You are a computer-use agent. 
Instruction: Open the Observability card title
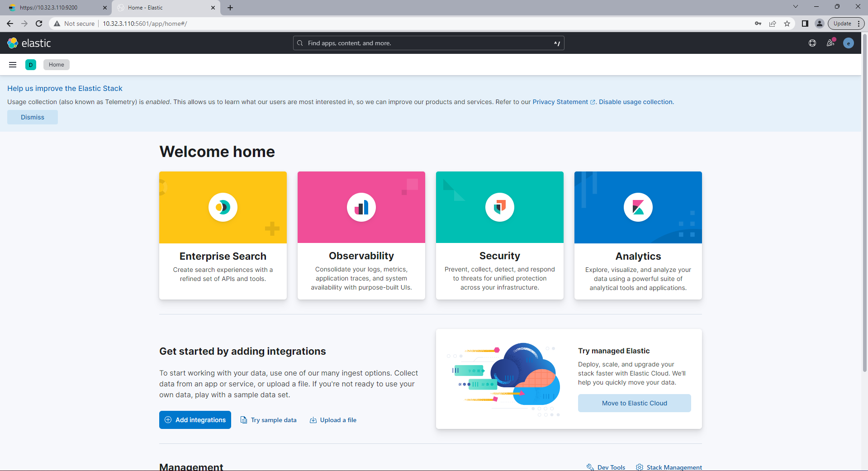(361, 256)
